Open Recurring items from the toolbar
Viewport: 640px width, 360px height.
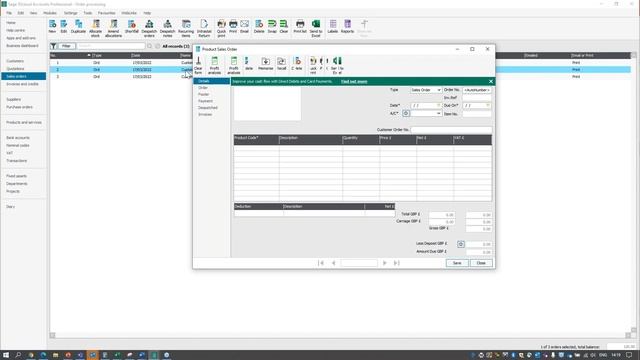click(186, 29)
